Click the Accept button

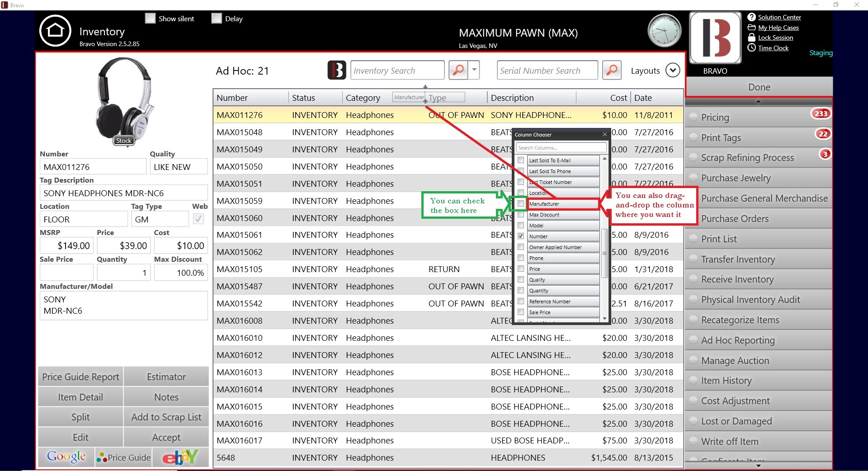click(x=166, y=437)
